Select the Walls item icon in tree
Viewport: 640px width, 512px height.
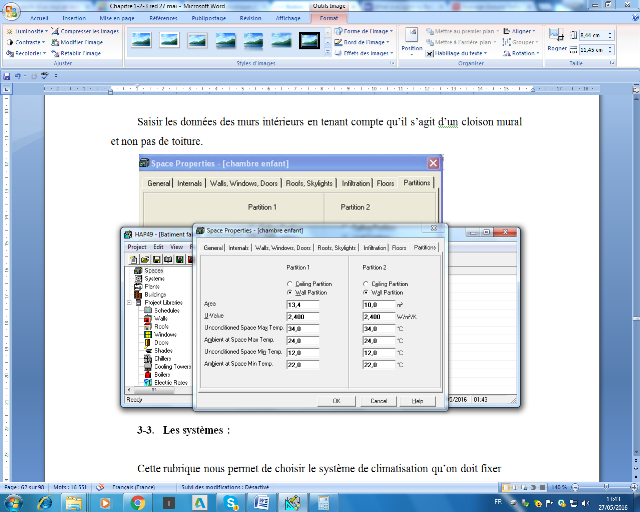(x=148, y=318)
